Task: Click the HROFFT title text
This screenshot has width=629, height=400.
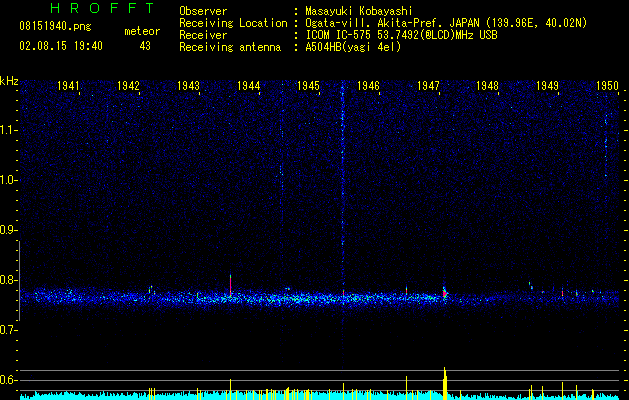Action: (x=103, y=8)
